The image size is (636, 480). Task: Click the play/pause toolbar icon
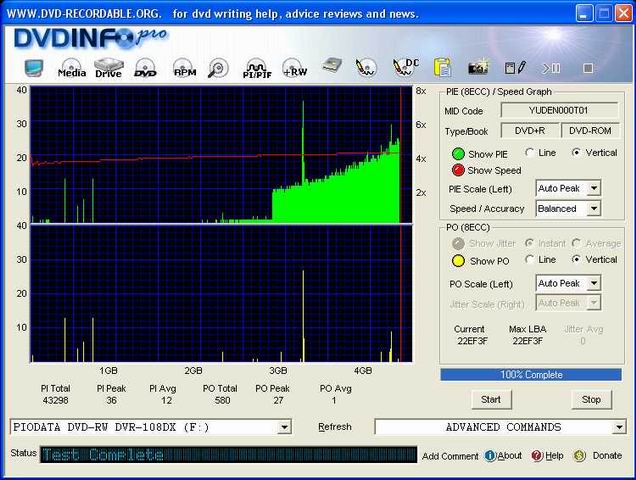tap(552, 68)
